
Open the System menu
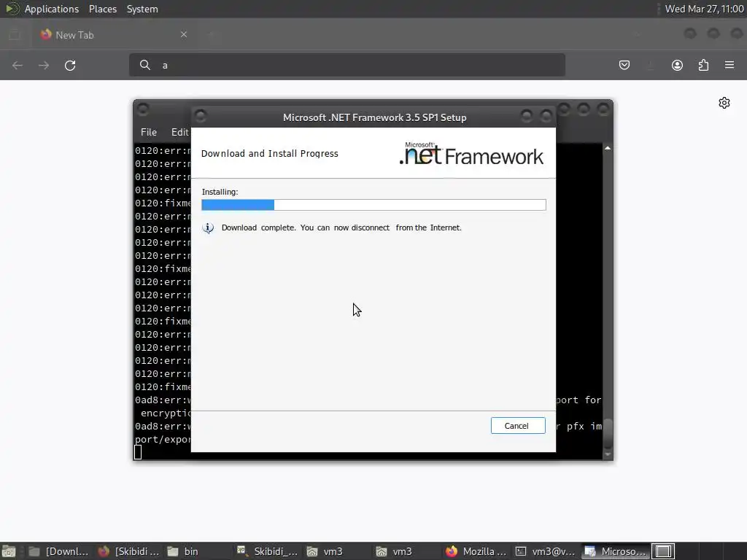tap(142, 9)
